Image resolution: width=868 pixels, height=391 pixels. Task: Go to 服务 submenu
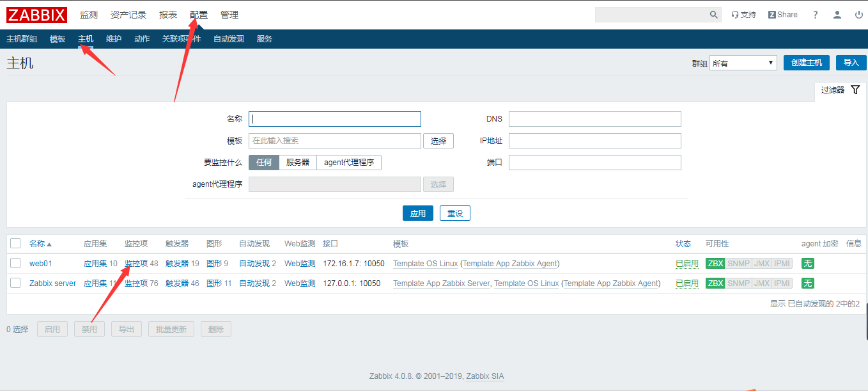(x=265, y=39)
